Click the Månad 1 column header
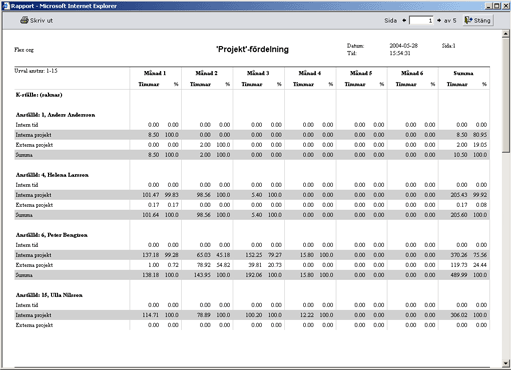This screenshot has height=370, width=511. (155, 73)
